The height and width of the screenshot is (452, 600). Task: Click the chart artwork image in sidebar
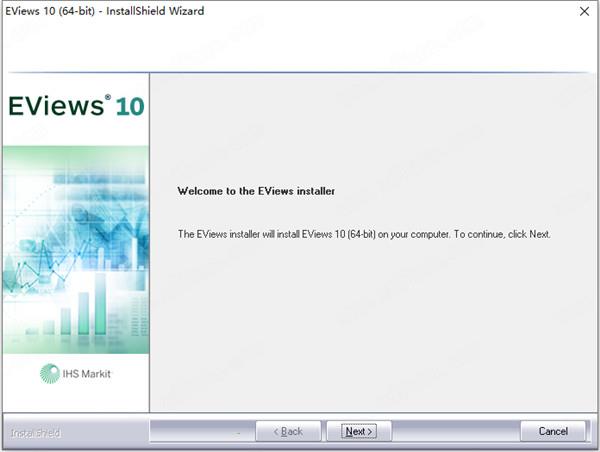[76, 250]
